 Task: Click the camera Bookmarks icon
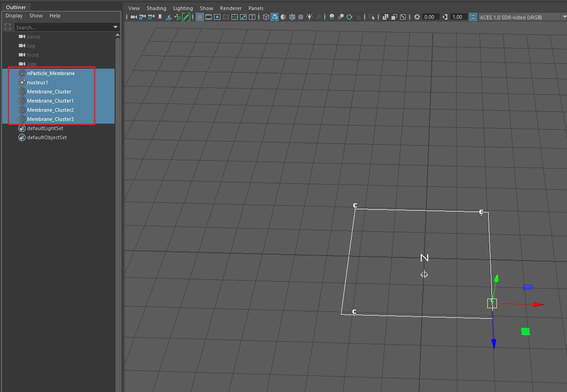pyautogui.click(x=160, y=17)
